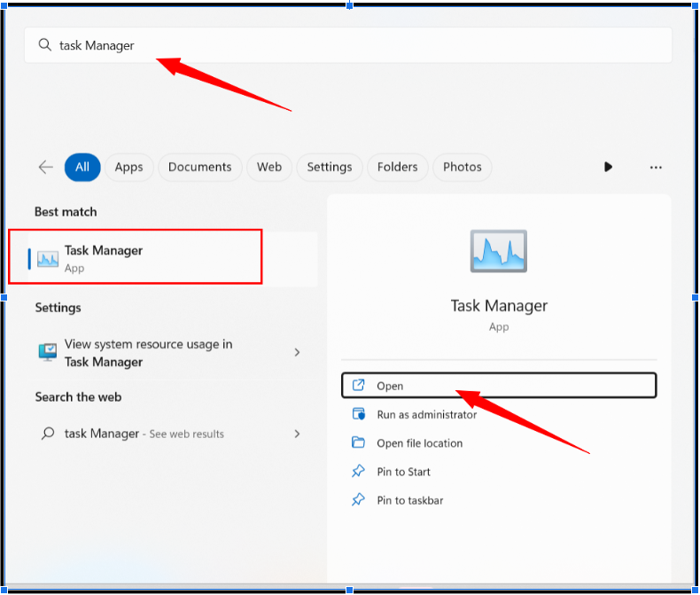This screenshot has width=700, height=595.
Task: Click the search magnifier icon in search box
Action: 44,45
